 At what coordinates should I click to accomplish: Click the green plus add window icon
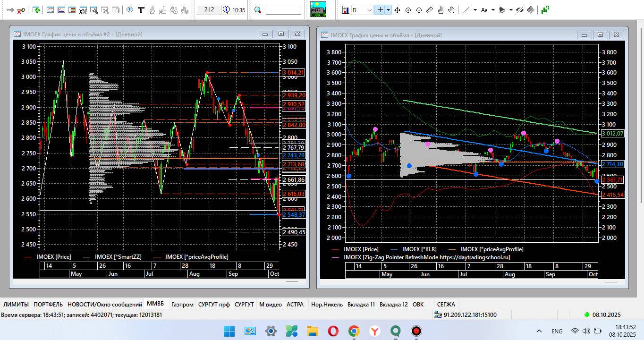36,10
